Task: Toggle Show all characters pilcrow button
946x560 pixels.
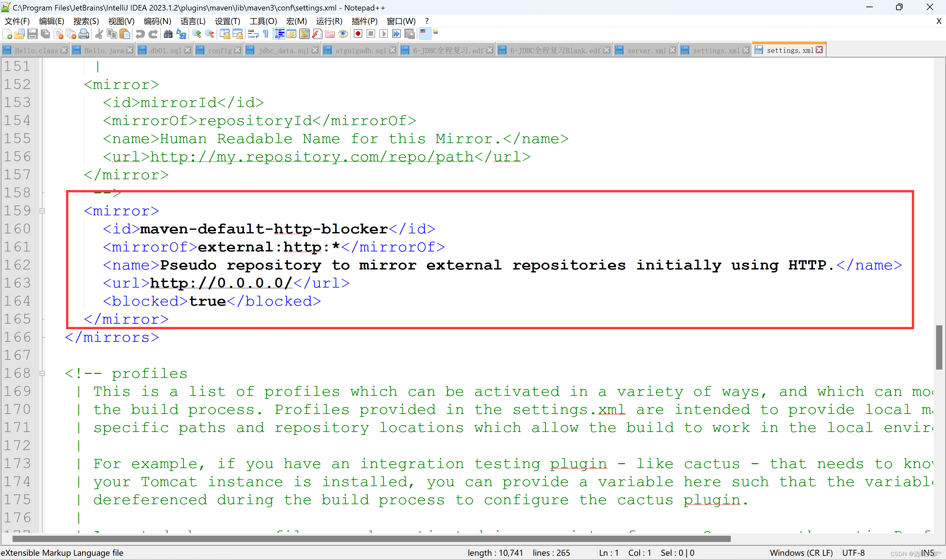Action: (x=266, y=34)
